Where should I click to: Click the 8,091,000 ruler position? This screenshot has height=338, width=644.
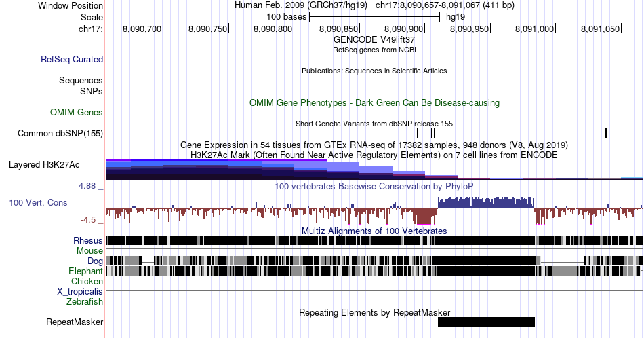pyautogui.click(x=535, y=29)
